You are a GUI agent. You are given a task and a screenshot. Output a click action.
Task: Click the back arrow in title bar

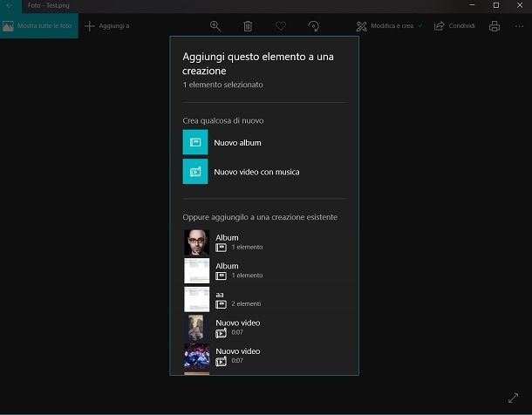pos(10,5)
